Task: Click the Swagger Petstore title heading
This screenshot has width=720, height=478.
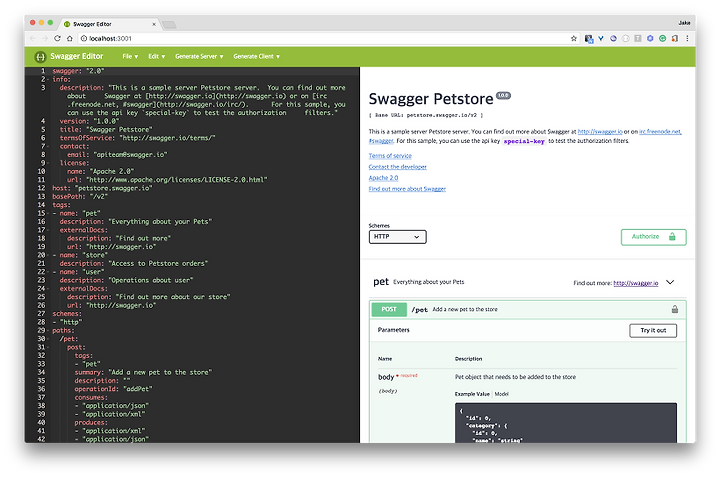Action: click(x=431, y=99)
